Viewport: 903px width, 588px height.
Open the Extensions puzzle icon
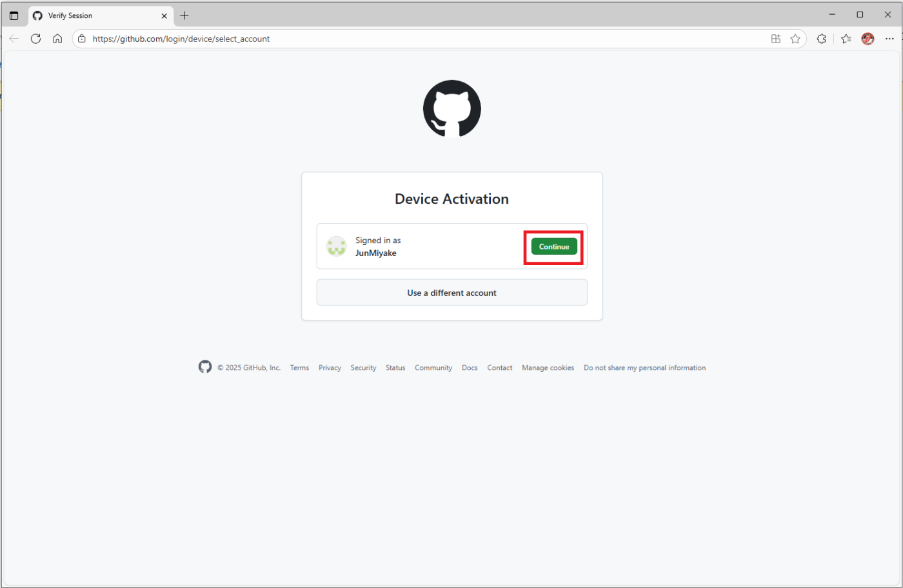click(x=821, y=39)
